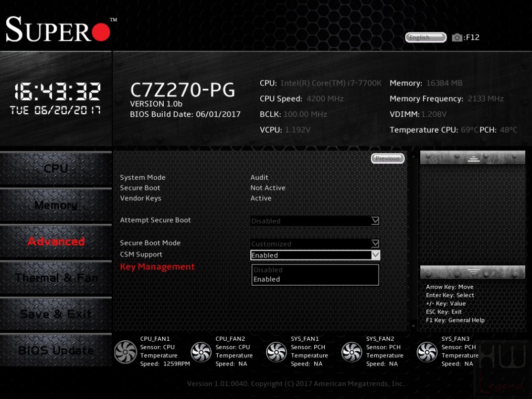Click the 1259RPM CPU_FAN1 speed
This screenshot has width=532, height=399.
pyautogui.click(x=176, y=364)
